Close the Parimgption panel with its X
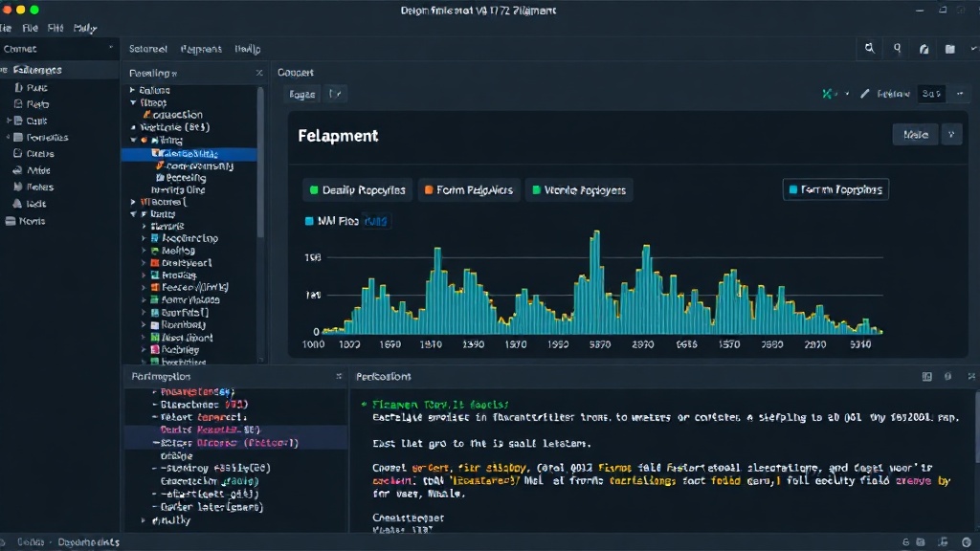The width and height of the screenshot is (980, 551). click(339, 376)
